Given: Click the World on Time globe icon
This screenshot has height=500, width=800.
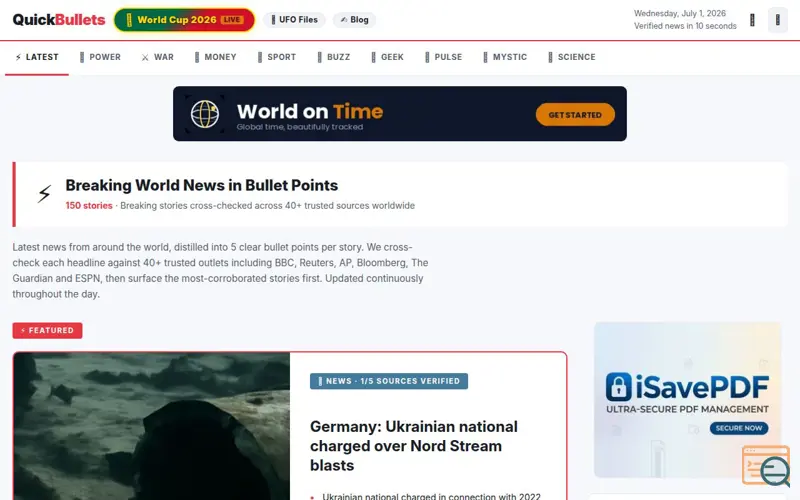Looking at the screenshot, I should coord(205,114).
